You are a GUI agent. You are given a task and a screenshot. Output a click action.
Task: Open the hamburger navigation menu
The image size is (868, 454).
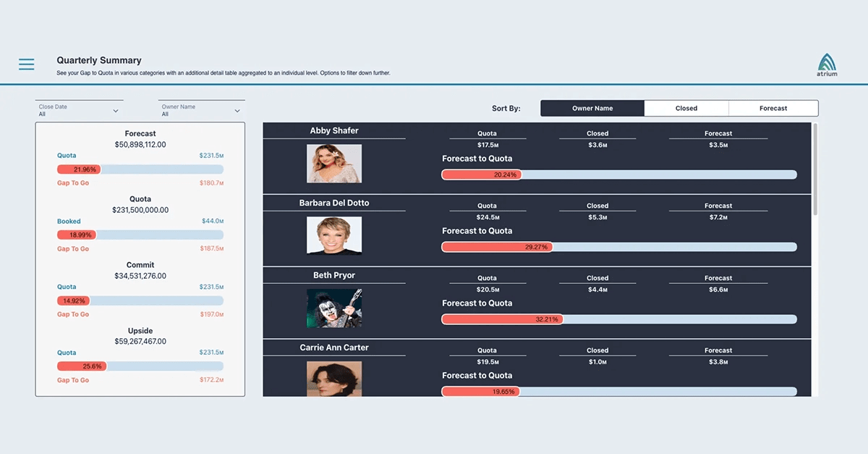26,64
